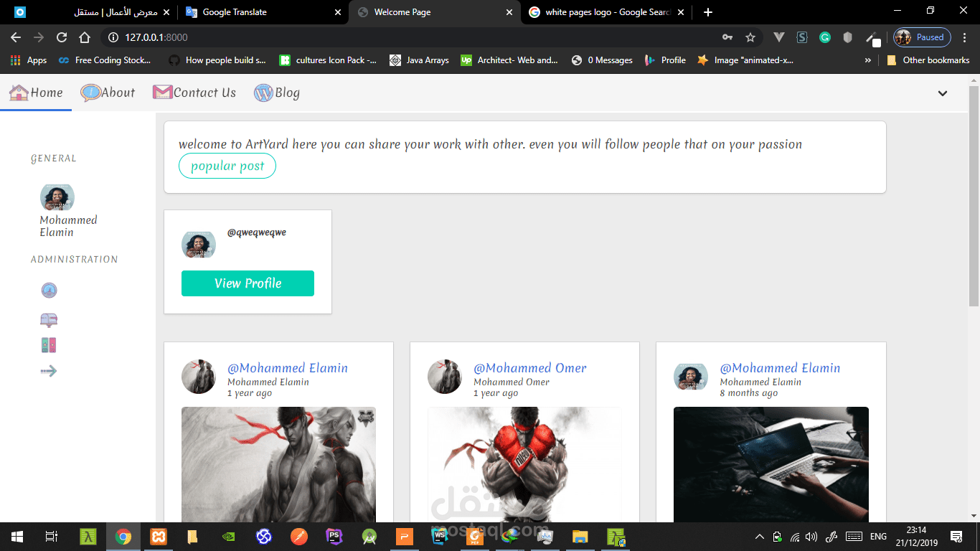This screenshot has width=980, height=551.
Task: Click the About speech bubble icon
Action: pos(90,93)
